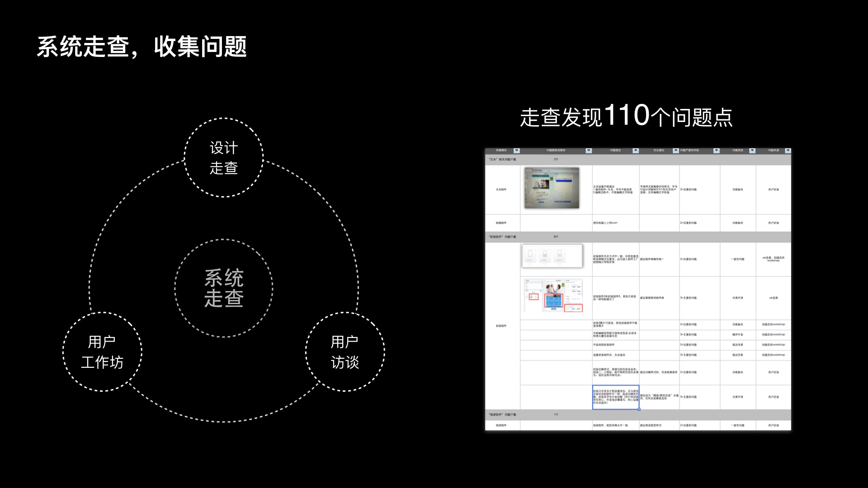Expand the 问题描述 column filter dropdown

[x=636, y=150]
